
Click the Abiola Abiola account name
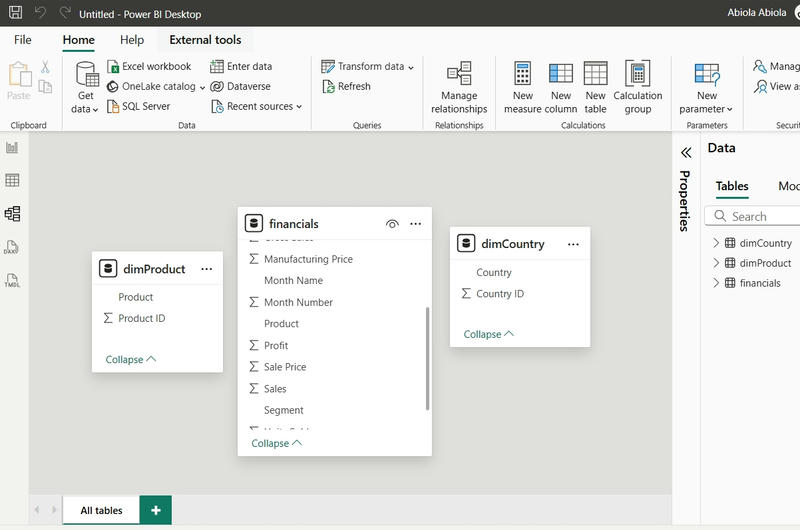click(757, 13)
